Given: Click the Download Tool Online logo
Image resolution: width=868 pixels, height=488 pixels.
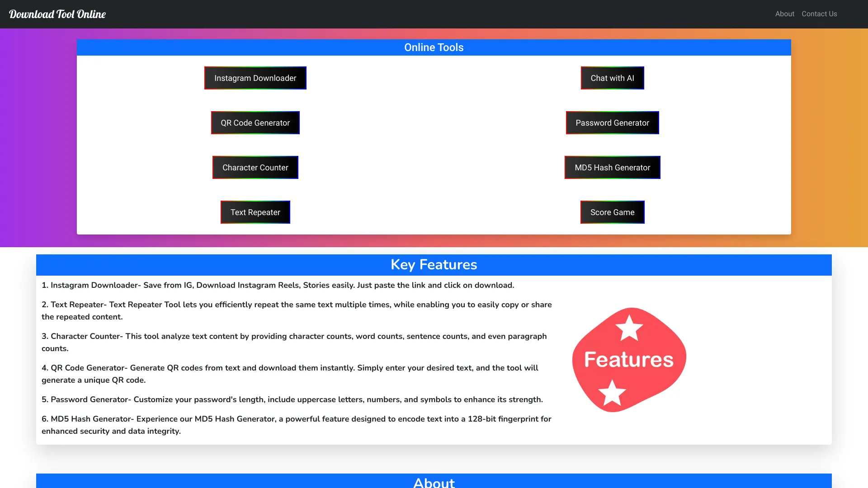Looking at the screenshot, I should coord(57,14).
